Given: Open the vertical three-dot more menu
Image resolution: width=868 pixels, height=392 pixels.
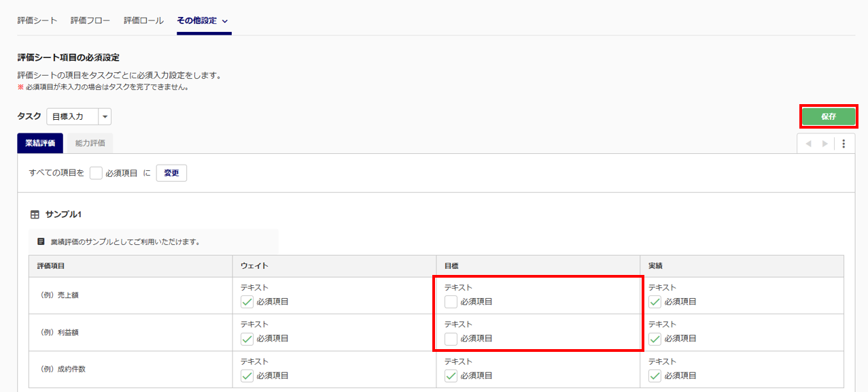Looking at the screenshot, I should tap(844, 144).
